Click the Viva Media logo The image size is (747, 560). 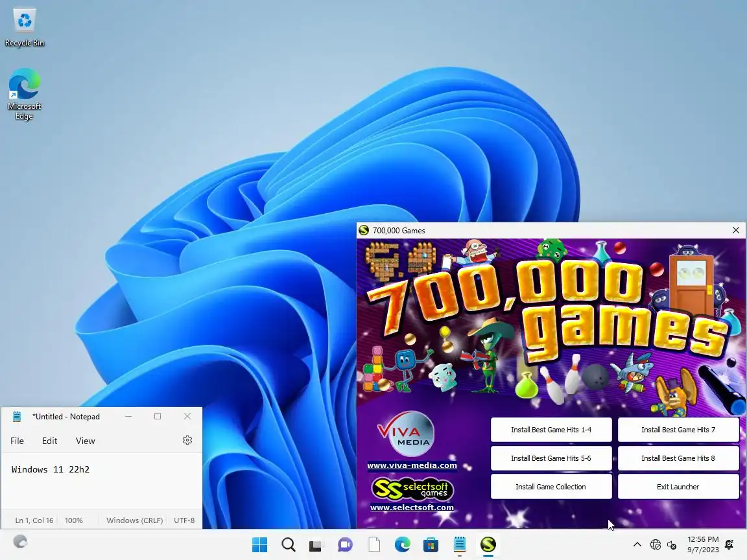click(407, 434)
